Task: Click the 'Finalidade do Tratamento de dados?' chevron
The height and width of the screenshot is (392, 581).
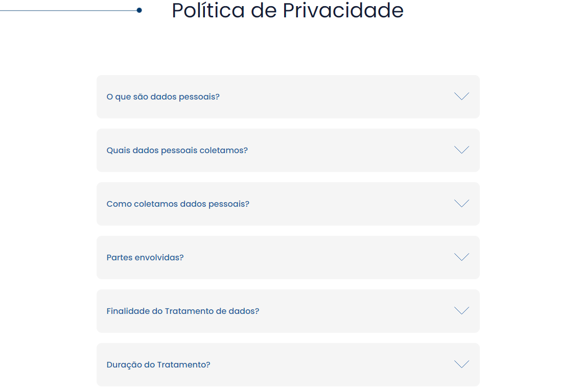Action: 461,311
